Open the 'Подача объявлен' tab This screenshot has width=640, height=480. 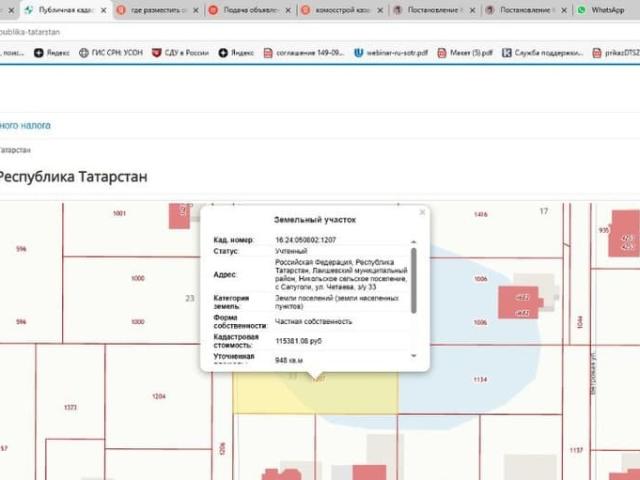pyautogui.click(x=249, y=9)
